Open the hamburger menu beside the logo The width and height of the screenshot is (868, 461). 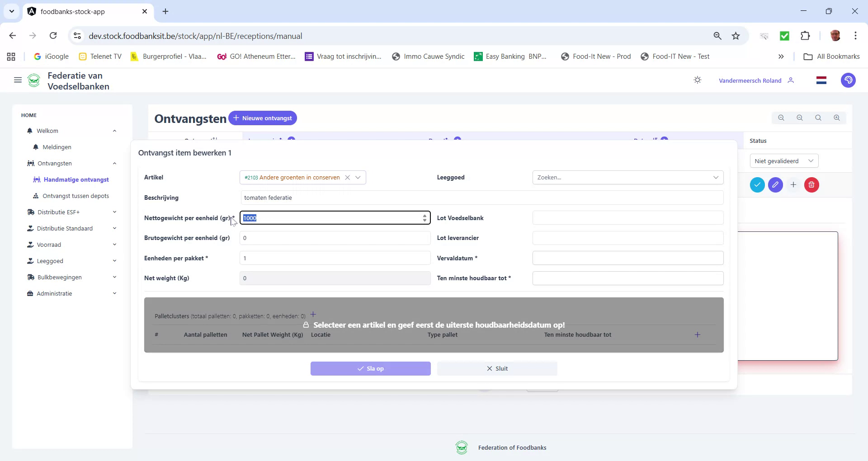(x=18, y=80)
